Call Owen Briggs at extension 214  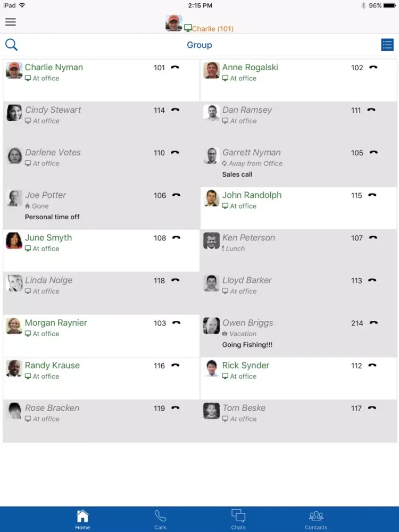click(373, 323)
